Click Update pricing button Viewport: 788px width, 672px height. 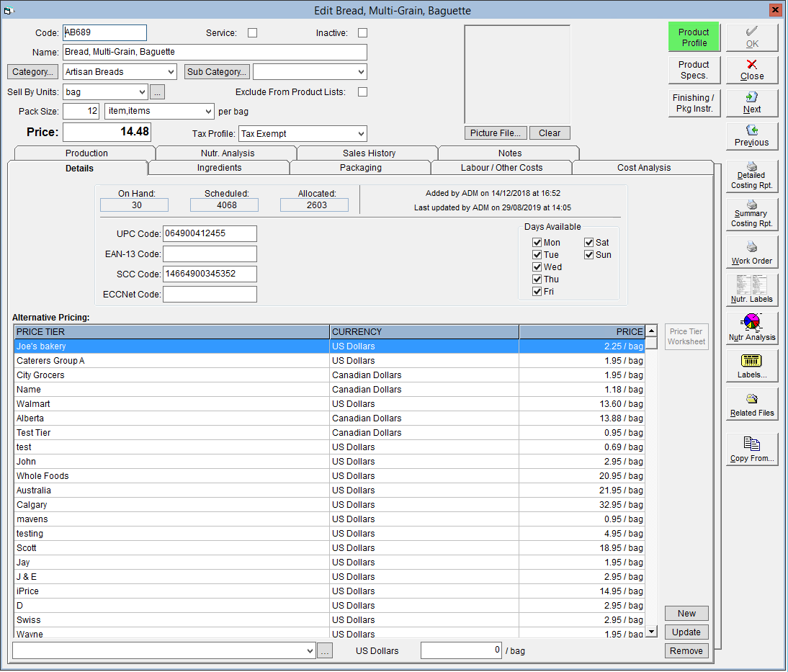[x=686, y=632]
